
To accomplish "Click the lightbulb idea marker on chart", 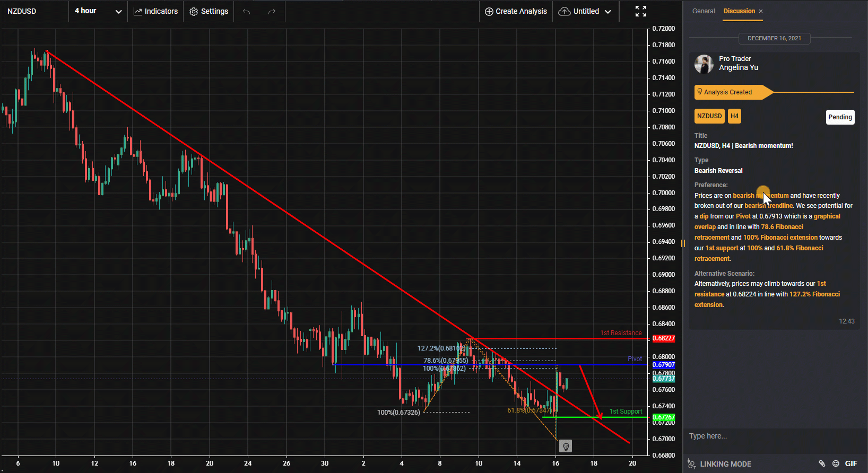I will coord(566,446).
